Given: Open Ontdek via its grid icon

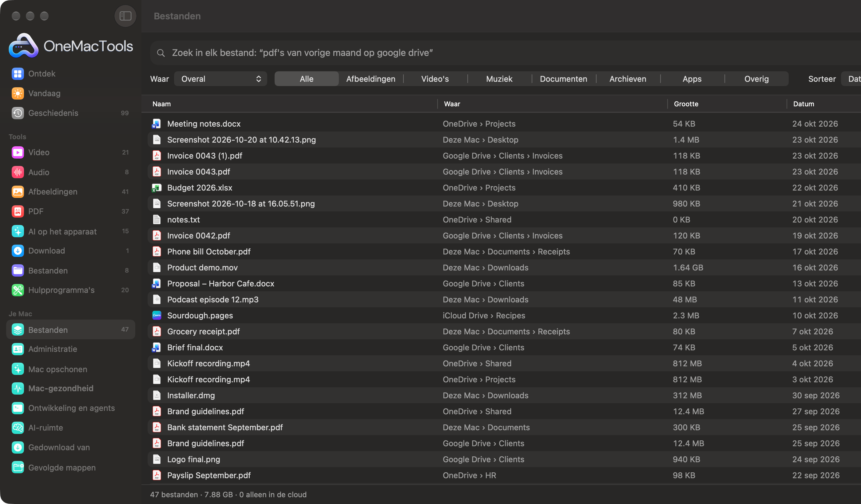Looking at the screenshot, I should [18, 73].
